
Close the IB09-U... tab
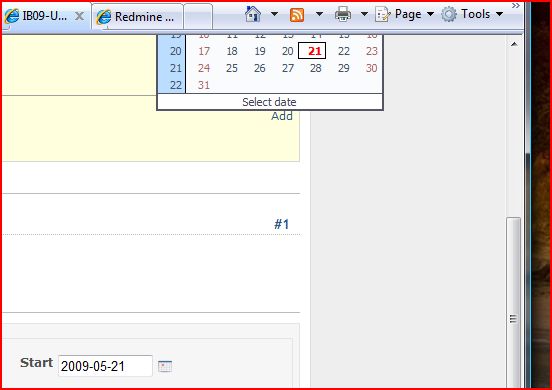(x=80, y=16)
